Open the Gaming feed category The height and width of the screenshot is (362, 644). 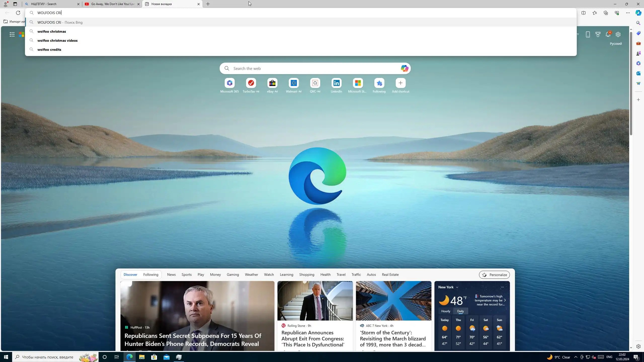[x=233, y=275]
